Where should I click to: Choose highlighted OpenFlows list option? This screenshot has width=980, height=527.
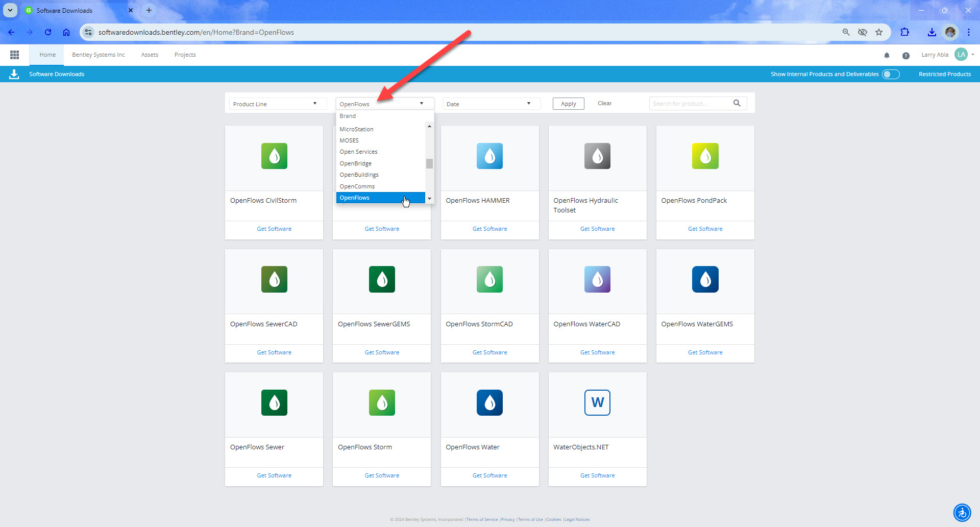pyautogui.click(x=380, y=198)
